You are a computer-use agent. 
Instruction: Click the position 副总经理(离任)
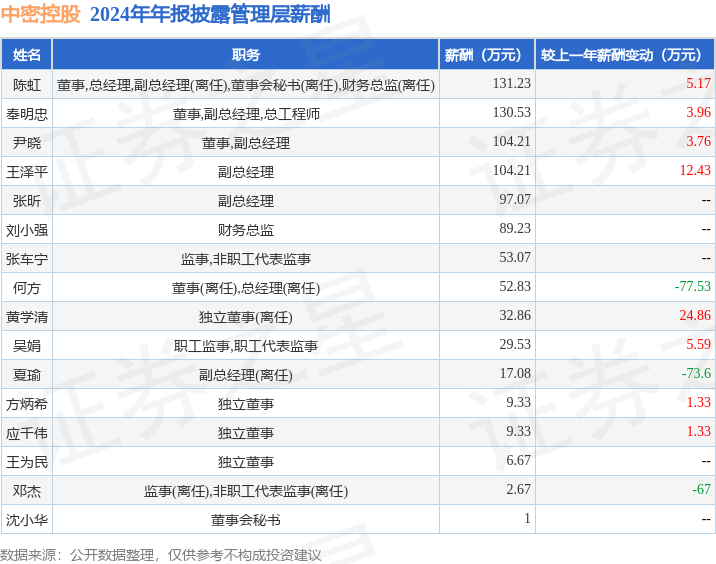(x=246, y=375)
